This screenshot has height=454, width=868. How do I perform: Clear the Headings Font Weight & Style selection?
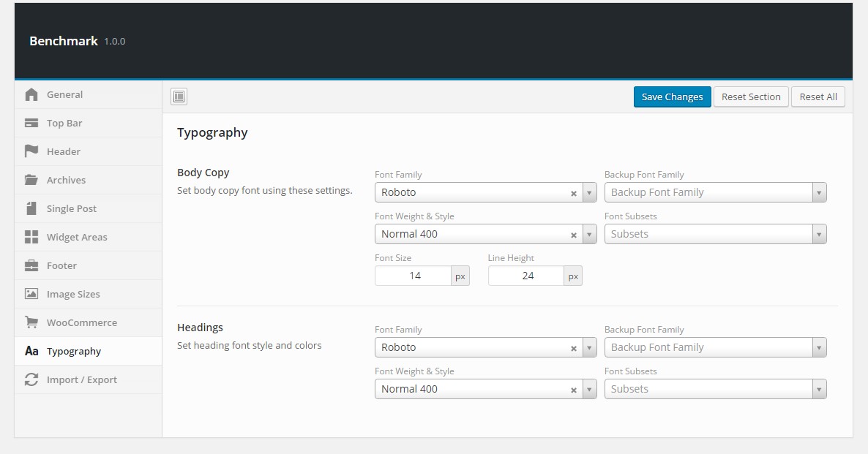(574, 390)
